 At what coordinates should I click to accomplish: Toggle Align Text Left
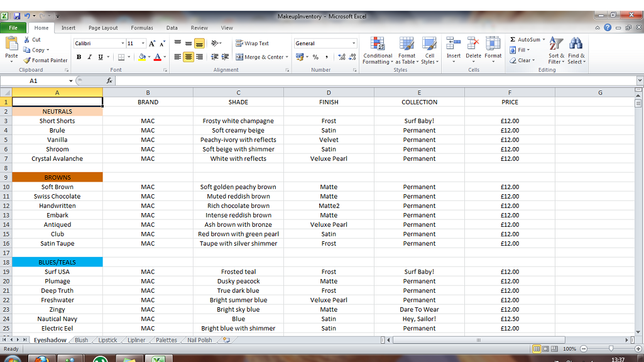pos(177,57)
